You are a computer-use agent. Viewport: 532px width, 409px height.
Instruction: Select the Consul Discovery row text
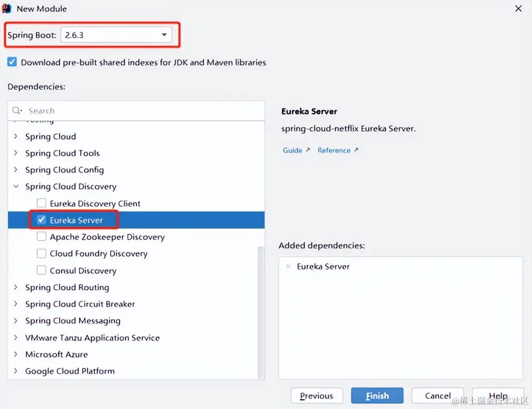[x=83, y=271]
